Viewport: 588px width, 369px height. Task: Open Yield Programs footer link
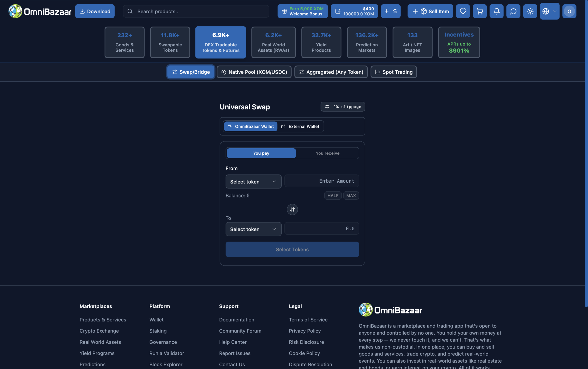click(97, 353)
